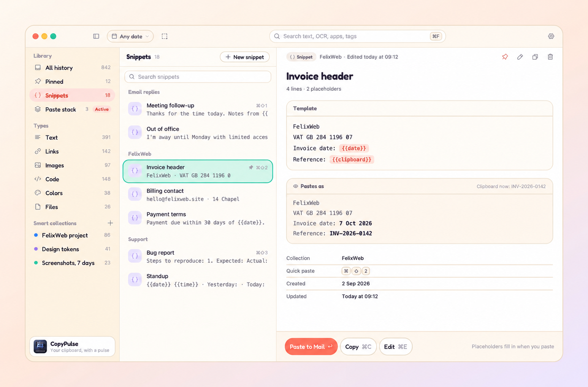Filter by Code type
Screen dimensions: 588x387
(x=72, y=179)
